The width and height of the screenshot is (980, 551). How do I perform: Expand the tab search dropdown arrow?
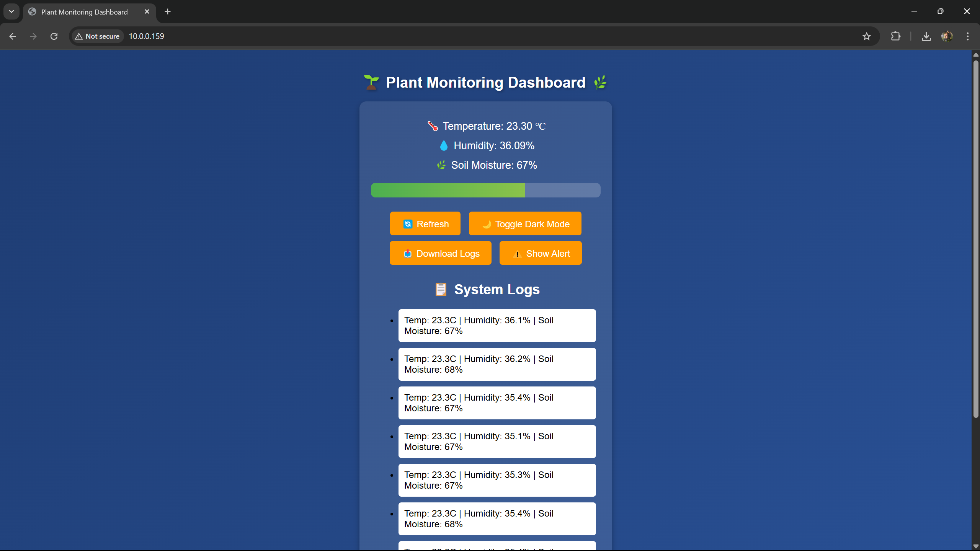coord(11,11)
